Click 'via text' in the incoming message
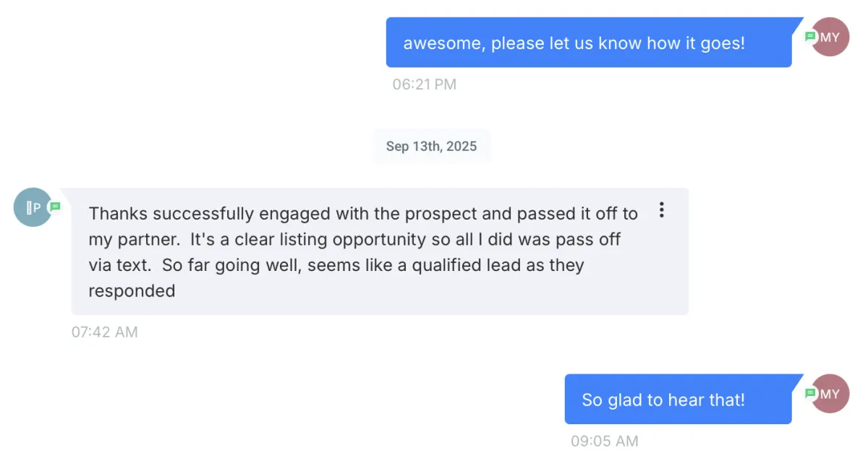 tap(119, 265)
